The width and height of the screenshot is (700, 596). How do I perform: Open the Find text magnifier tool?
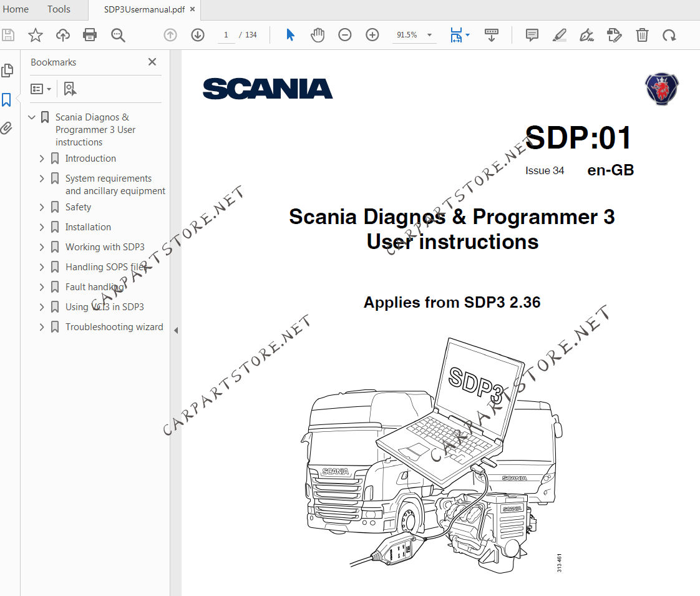point(118,35)
